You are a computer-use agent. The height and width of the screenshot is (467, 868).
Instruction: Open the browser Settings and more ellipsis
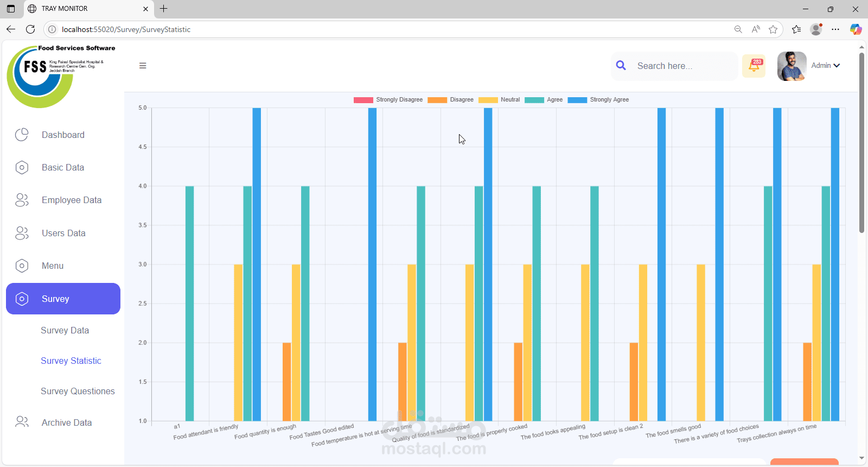click(x=835, y=29)
